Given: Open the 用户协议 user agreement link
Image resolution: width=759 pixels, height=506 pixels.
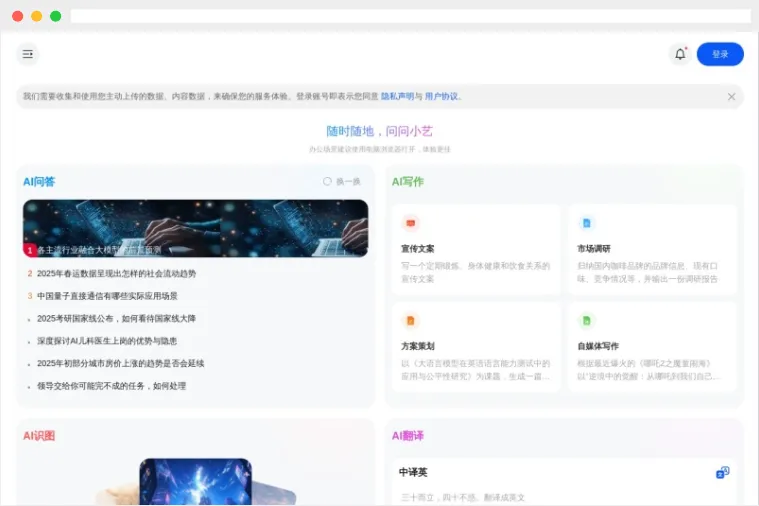Looking at the screenshot, I should point(441,97).
